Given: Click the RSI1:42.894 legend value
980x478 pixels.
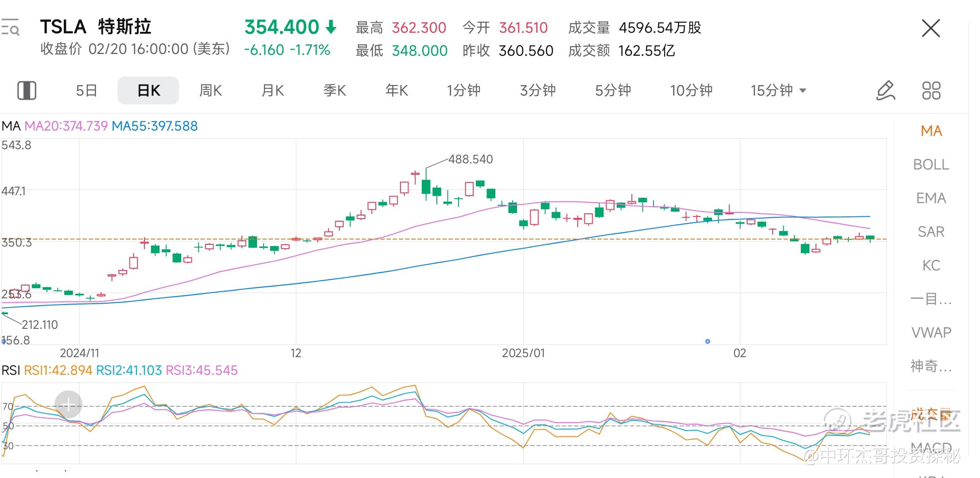Looking at the screenshot, I should [58, 370].
